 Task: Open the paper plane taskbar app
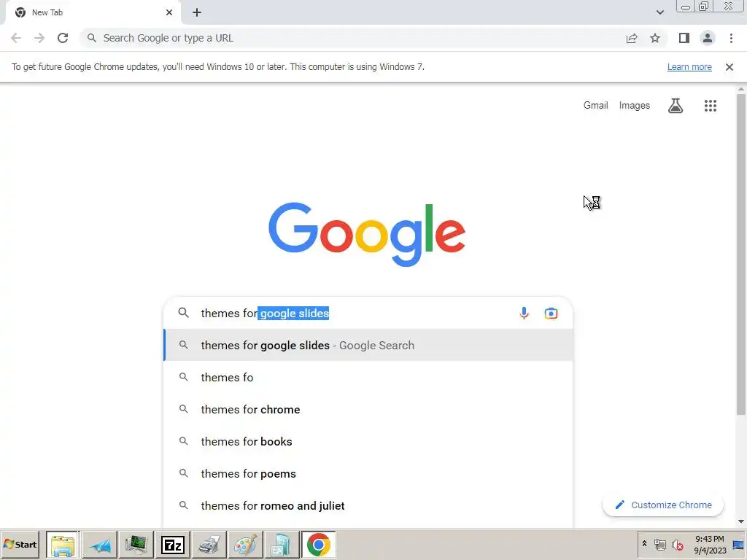click(x=99, y=544)
